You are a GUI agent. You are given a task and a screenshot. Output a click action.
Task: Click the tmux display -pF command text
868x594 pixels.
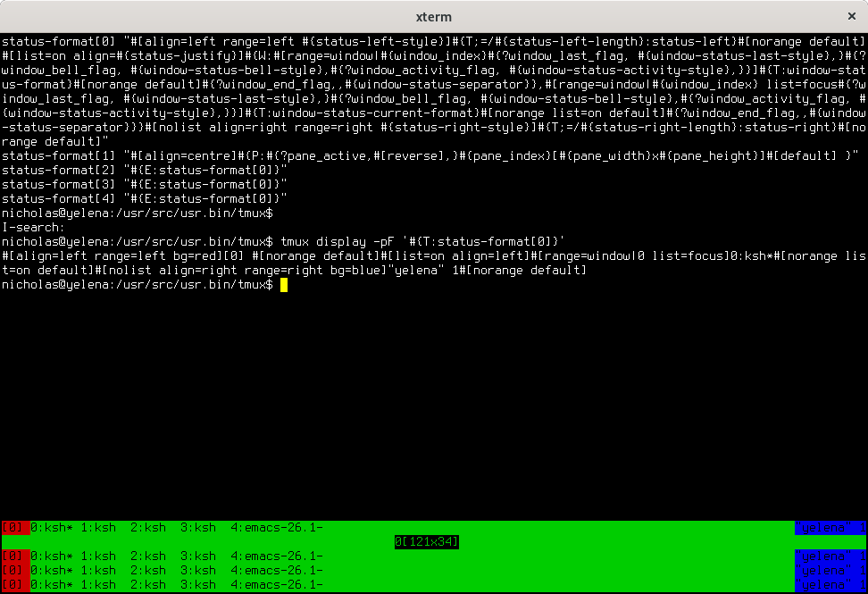422,241
